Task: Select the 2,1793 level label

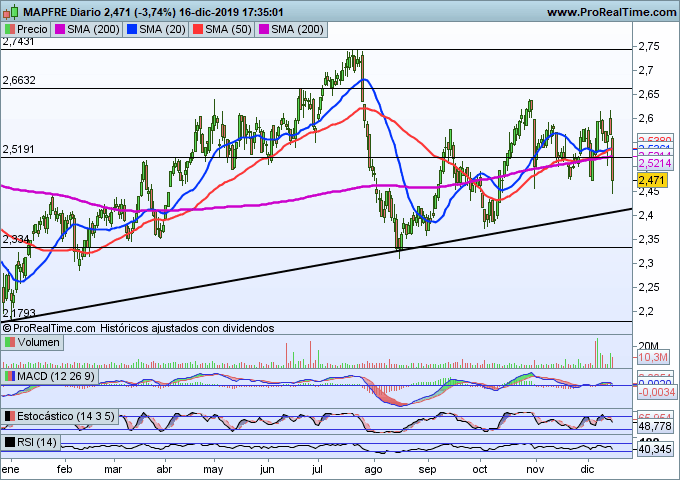Action: 19,313
